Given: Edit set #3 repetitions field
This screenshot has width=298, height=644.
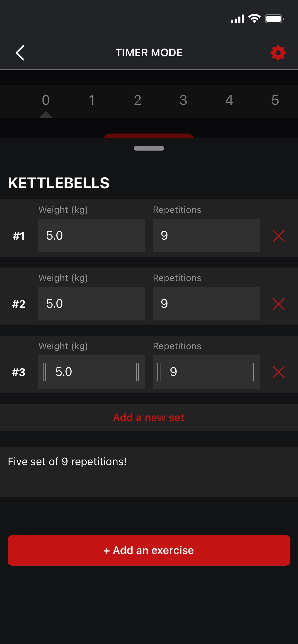Looking at the screenshot, I should click(x=206, y=372).
